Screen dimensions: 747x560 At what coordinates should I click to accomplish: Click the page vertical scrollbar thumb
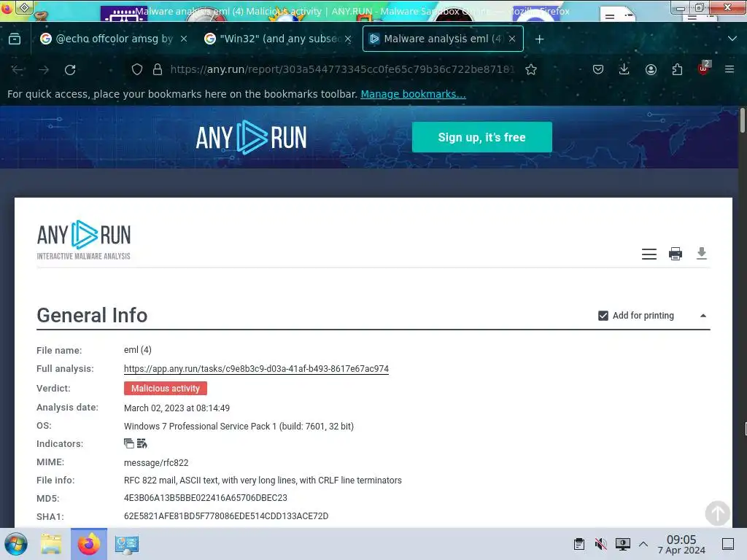(x=742, y=122)
